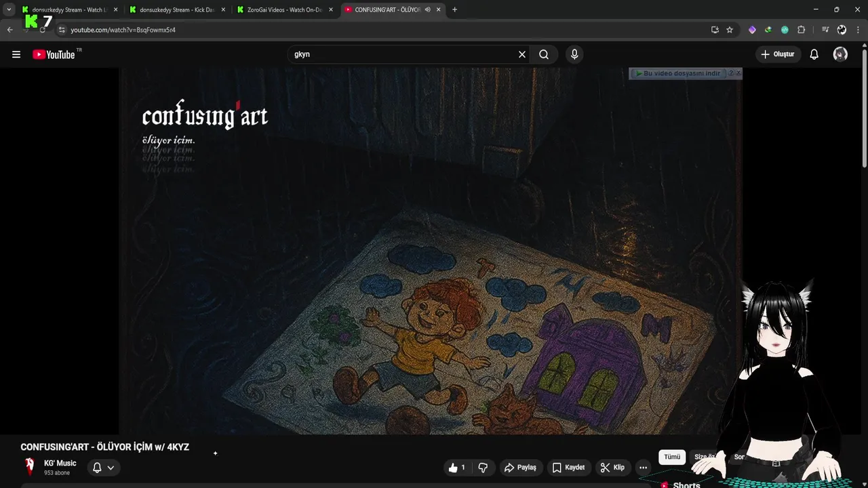The image size is (868, 488).
Task: Share the video via Paylaş
Action: pos(520,467)
